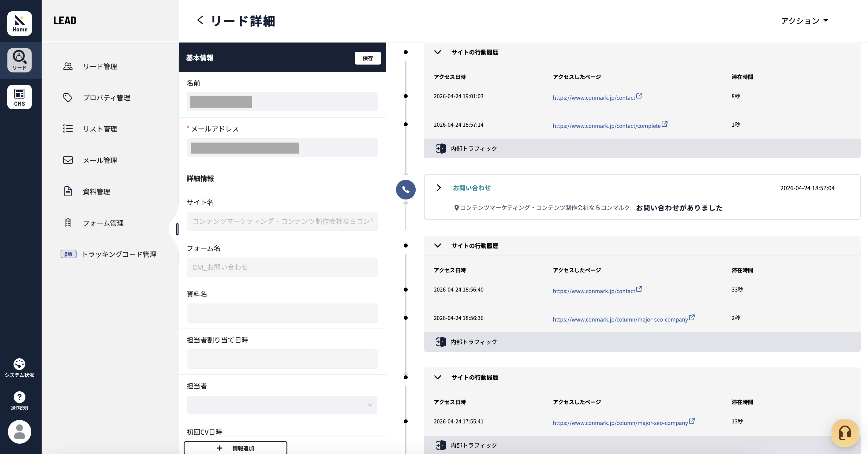868x454 pixels.
Task: Click the 内部トラフィック icon under the 18:57:14 row
Action: point(441,148)
